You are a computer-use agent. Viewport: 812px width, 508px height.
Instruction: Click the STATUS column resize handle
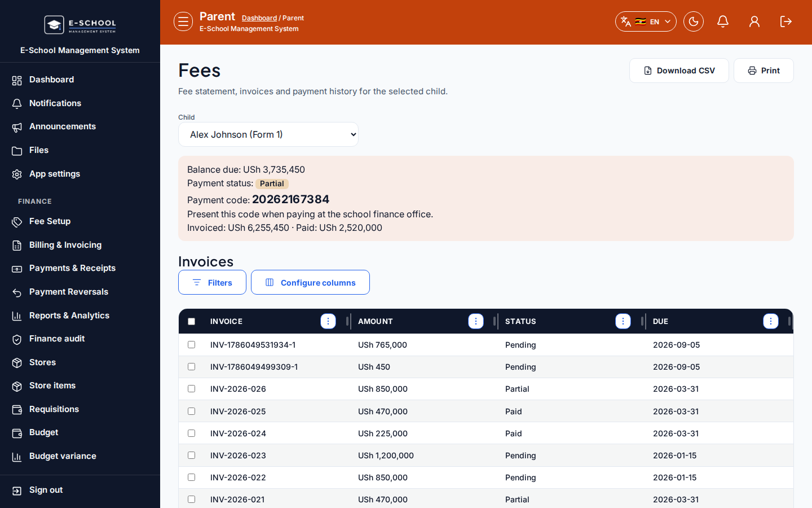pos(642,321)
